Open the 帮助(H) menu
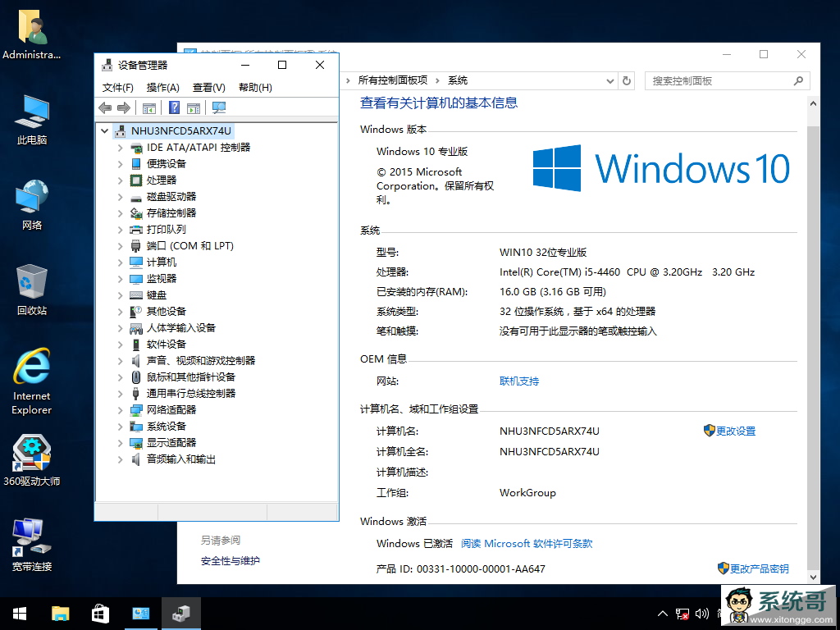The width and height of the screenshot is (840, 630). 255,87
